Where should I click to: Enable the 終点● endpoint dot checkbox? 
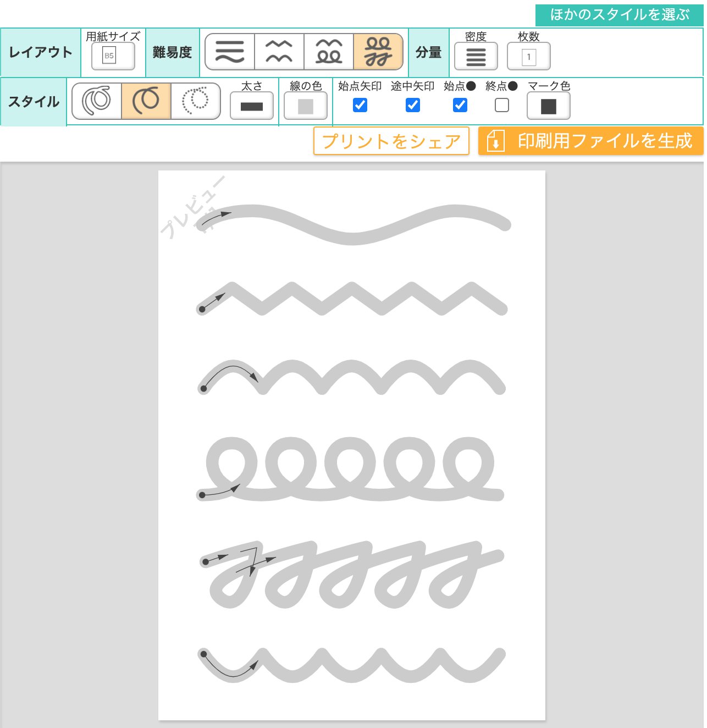pyautogui.click(x=502, y=106)
